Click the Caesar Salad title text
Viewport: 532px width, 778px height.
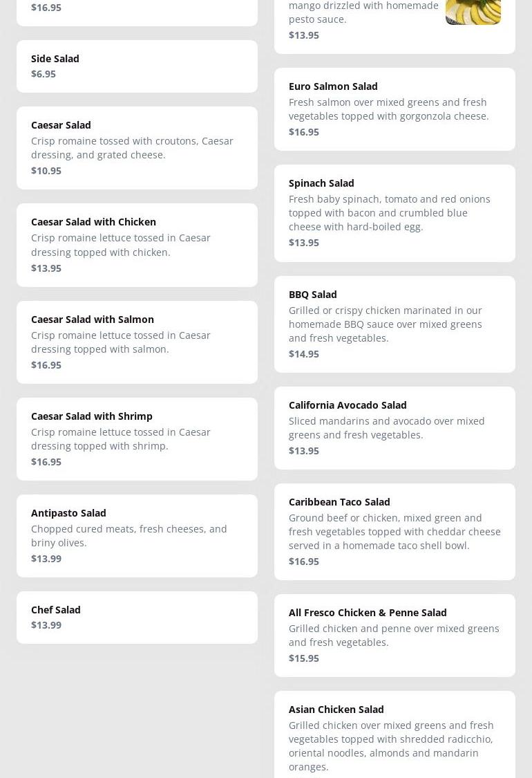[x=61, y=125]
